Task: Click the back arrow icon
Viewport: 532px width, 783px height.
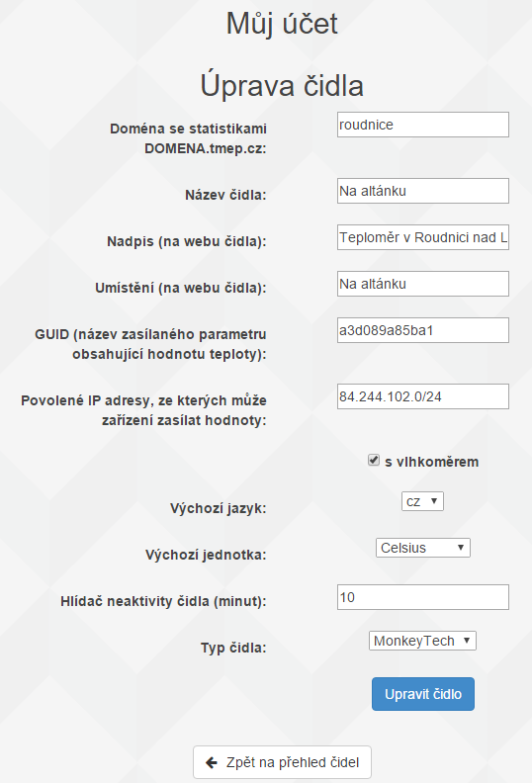Action: [212, 762]
